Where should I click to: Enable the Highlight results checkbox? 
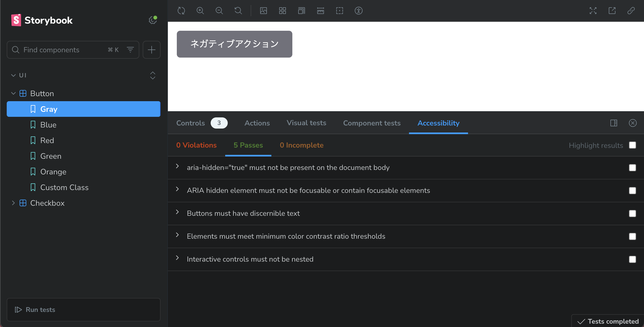633,145
